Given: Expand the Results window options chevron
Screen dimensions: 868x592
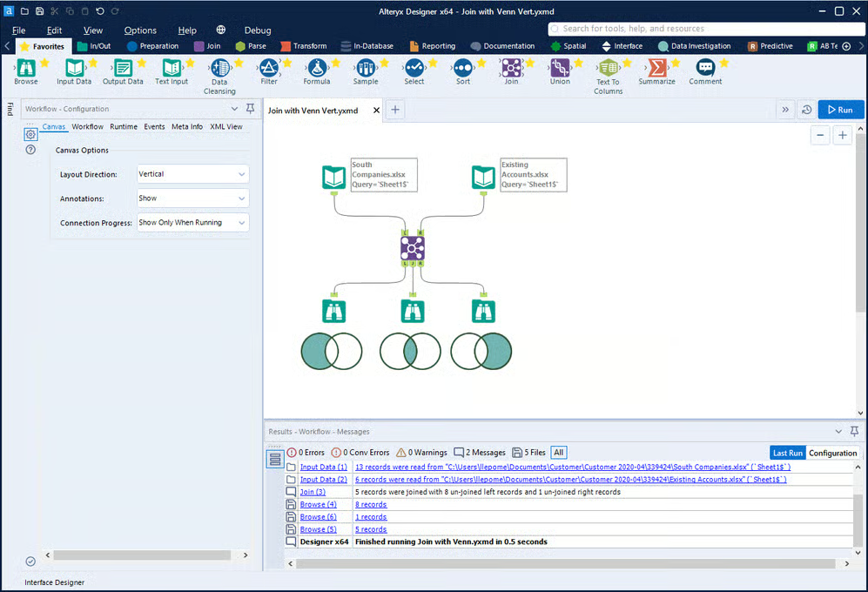Looking at the screenshot, I should click(x=838, y=431).
